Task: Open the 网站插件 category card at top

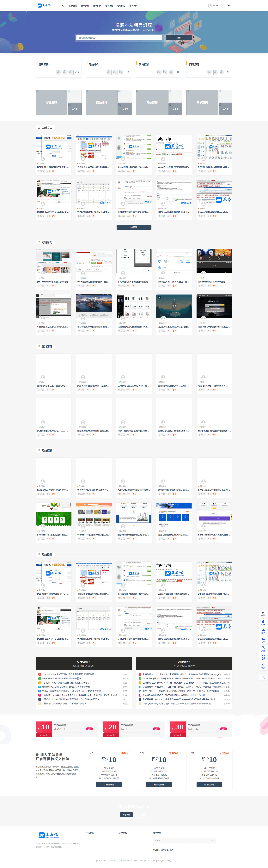Action: [x=109, y=69]
